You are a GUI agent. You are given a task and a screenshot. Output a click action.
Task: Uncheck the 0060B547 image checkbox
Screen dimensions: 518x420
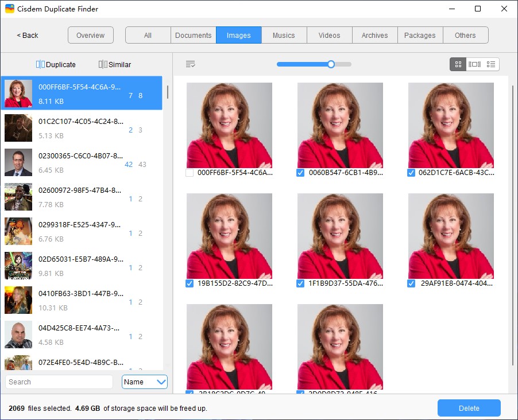click(x=301, y=173)
